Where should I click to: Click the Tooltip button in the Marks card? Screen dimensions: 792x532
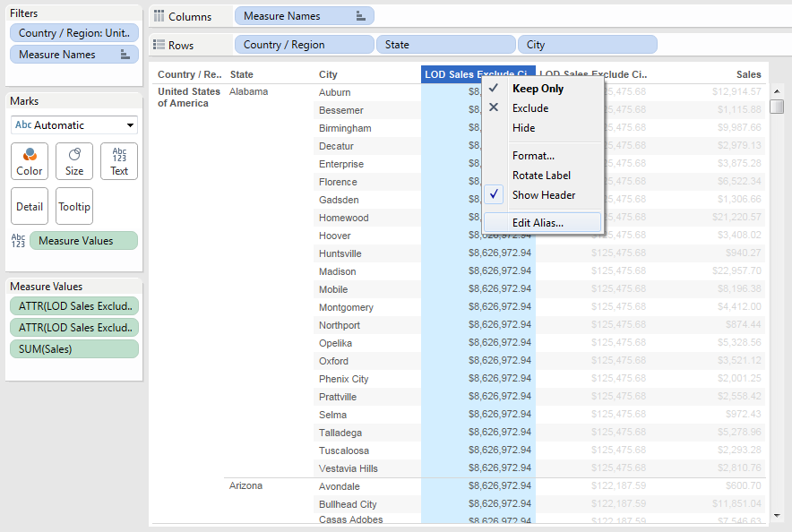click(x=73, y=206)
